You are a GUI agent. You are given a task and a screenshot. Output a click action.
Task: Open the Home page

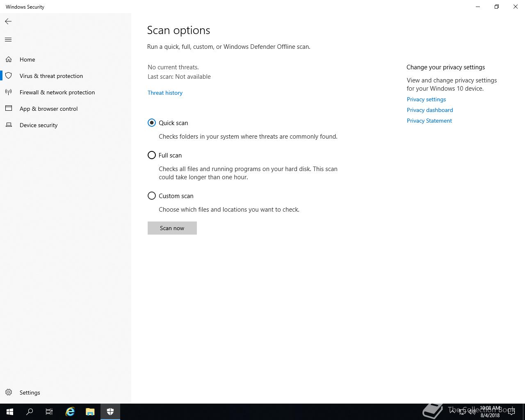click(x=66, y=59)
